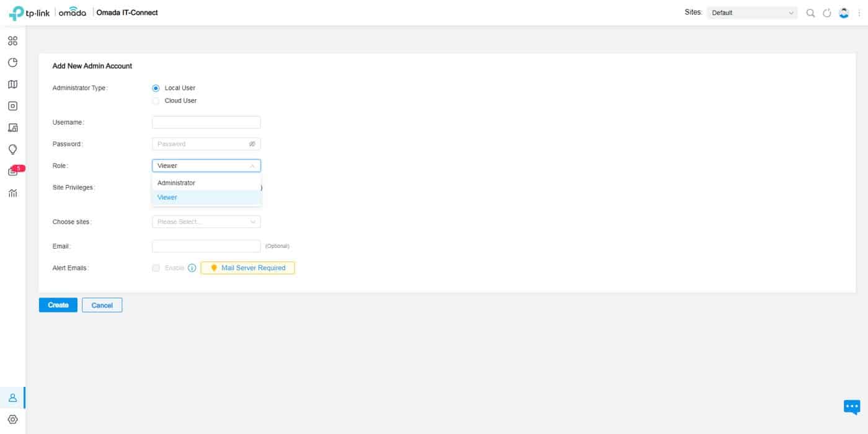Viewport: 868px width, 434px height.
Task: Collapse the Role dropdown showing Viewer
Action: pyautogui.click(x=206, y=166)
